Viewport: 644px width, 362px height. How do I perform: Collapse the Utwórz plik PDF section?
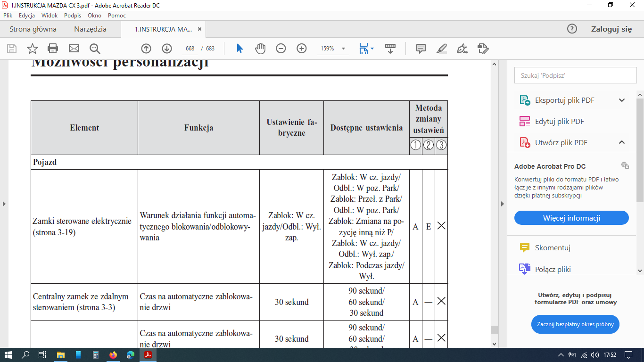click(x=621, y=142)
